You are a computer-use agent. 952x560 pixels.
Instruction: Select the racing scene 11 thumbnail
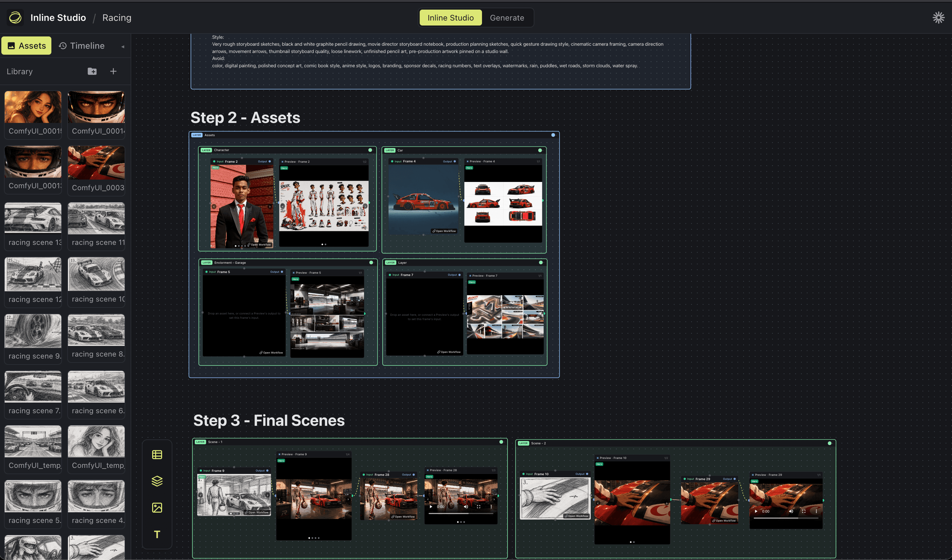pos(96,218)
